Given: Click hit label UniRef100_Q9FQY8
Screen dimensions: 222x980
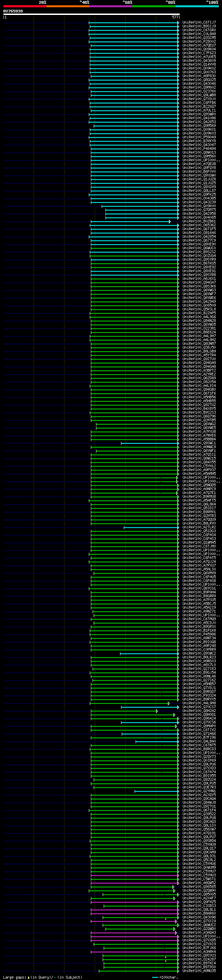Looking at the screenshot, I should (199, 168).
